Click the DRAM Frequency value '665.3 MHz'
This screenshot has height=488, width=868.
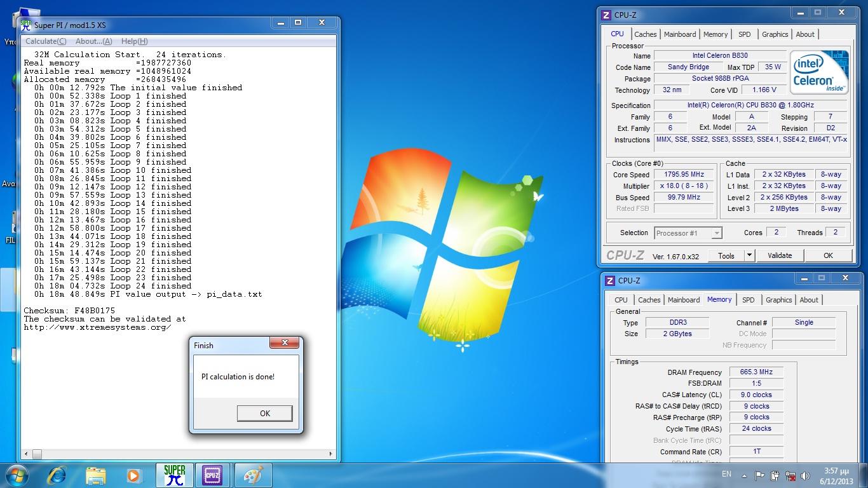click(756, 372)
